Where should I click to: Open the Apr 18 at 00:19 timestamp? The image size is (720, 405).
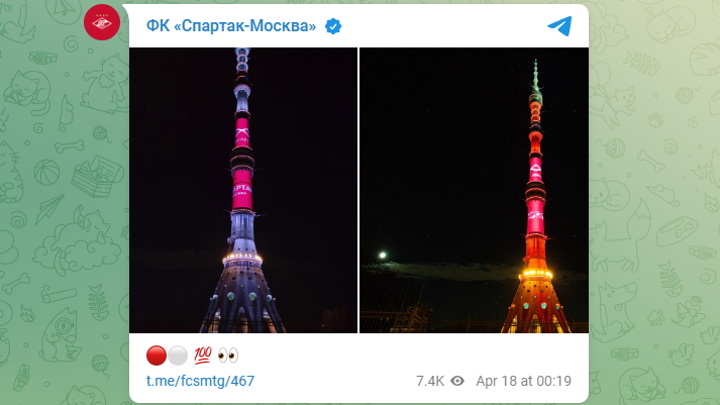523,381
